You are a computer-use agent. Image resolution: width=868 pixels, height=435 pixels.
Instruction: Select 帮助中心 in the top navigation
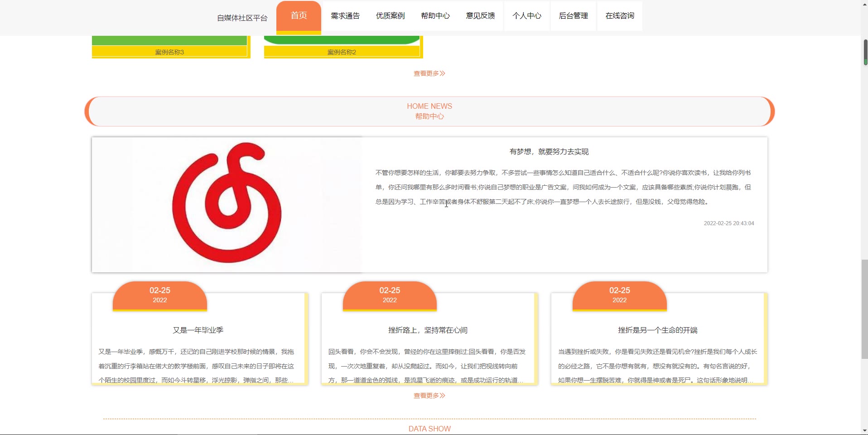(435, 16)
